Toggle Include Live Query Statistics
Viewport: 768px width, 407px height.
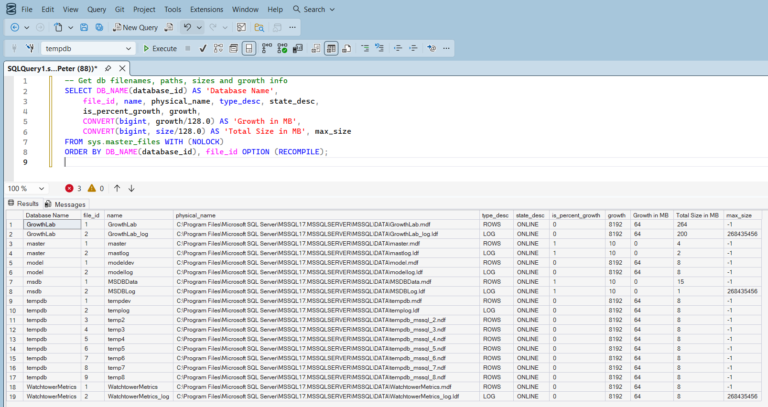point(282,48)
